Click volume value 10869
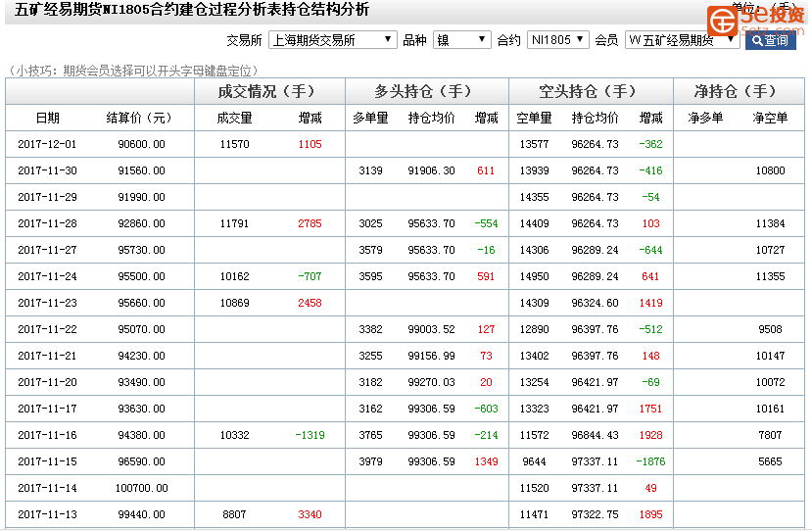The image size is (812, 531). 235,303
